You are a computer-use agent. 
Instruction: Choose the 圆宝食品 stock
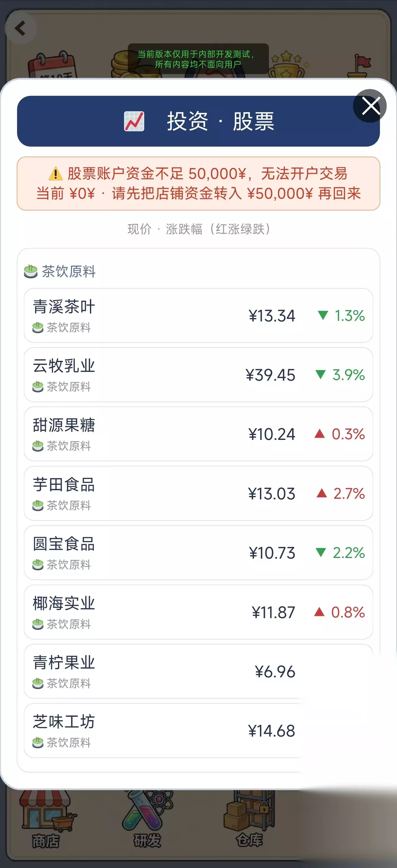point(198,553)
